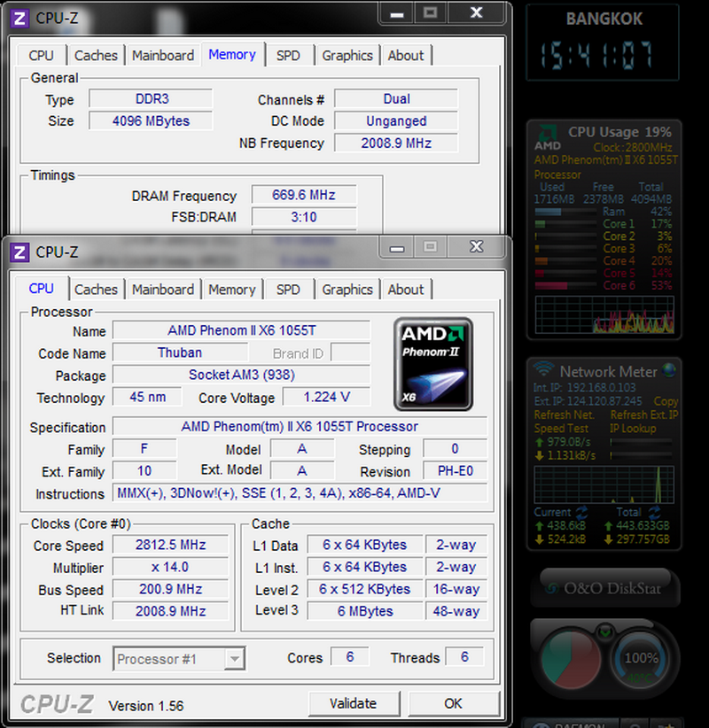Click the AMD logo in the CPU Usage gadget

point(548,138)
